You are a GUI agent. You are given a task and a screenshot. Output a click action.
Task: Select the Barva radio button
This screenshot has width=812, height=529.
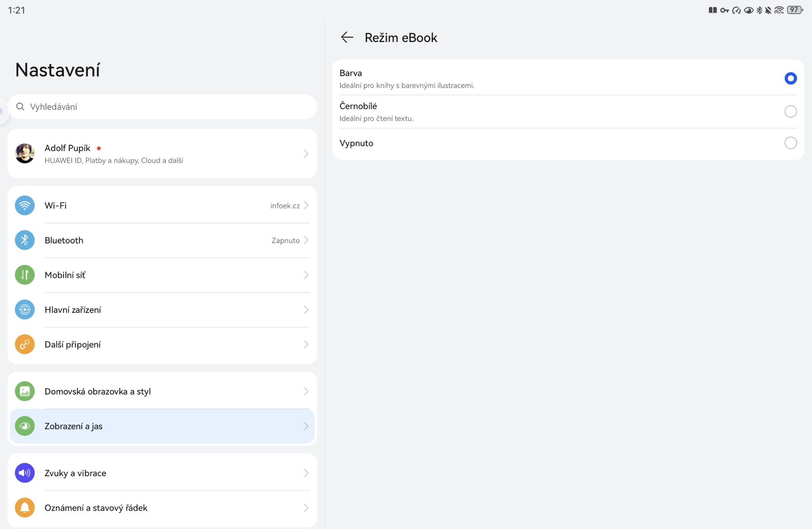point(790,79)
